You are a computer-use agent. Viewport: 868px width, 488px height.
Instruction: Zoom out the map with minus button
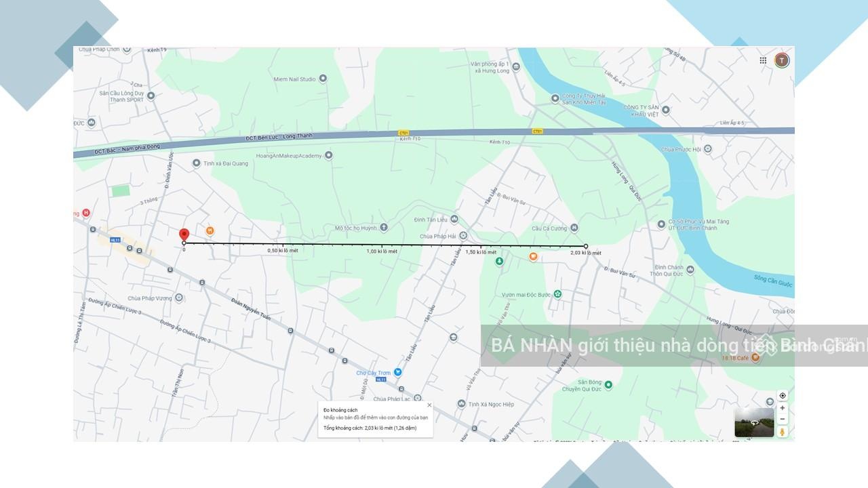click(782, 419)
